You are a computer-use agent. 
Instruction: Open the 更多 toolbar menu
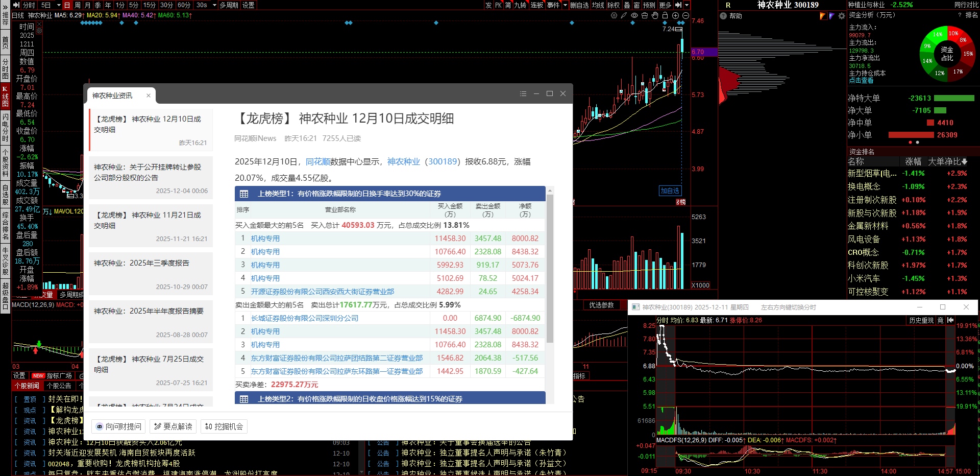[665, 5]
